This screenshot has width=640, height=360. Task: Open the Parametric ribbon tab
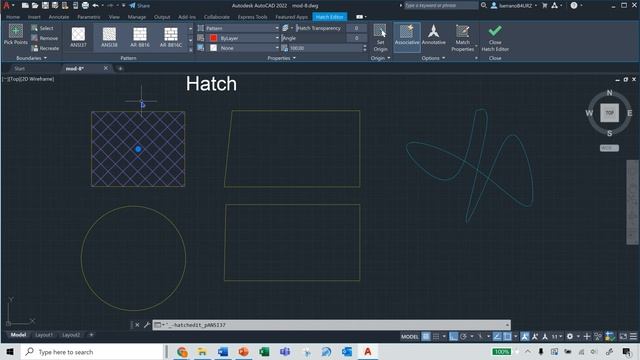click(x=89, y=17)
